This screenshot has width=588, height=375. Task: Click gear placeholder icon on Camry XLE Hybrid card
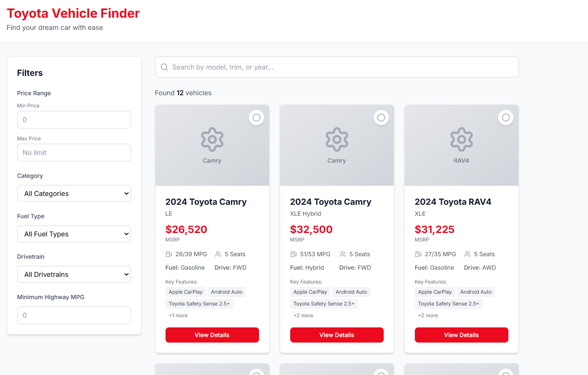click(x=337, y=139)
